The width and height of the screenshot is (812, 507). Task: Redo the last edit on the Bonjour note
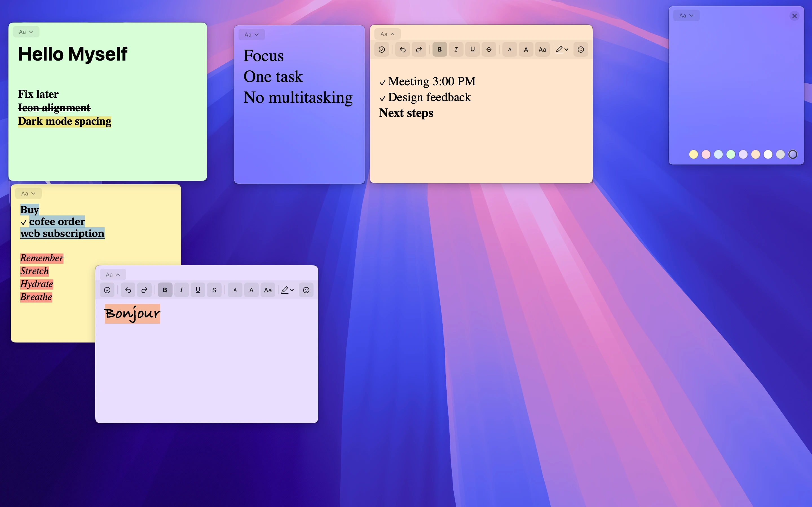click(144, 290)
